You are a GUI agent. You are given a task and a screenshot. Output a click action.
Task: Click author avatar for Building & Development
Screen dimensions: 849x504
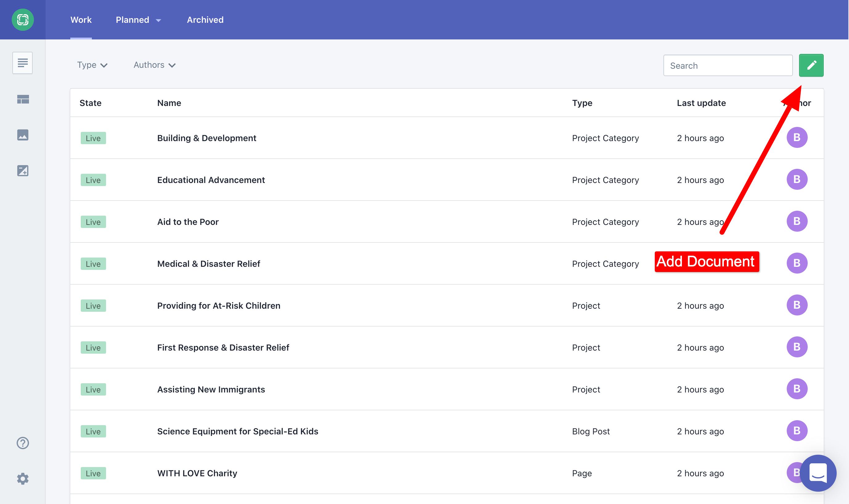pyautogui.click(x=797, y=137)
